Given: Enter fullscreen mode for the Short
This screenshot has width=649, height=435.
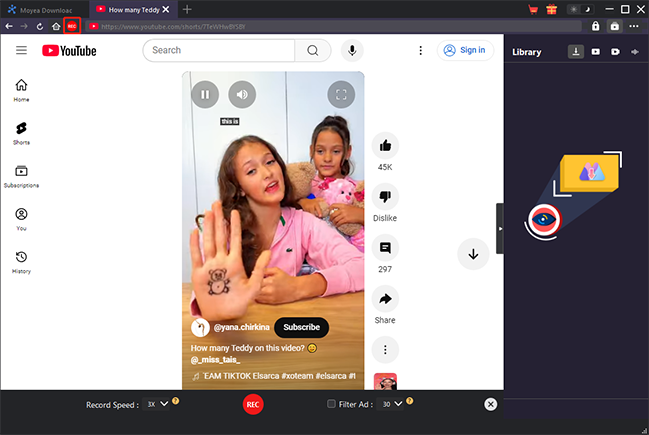Looking at the screenshot, I should point(341,95).
